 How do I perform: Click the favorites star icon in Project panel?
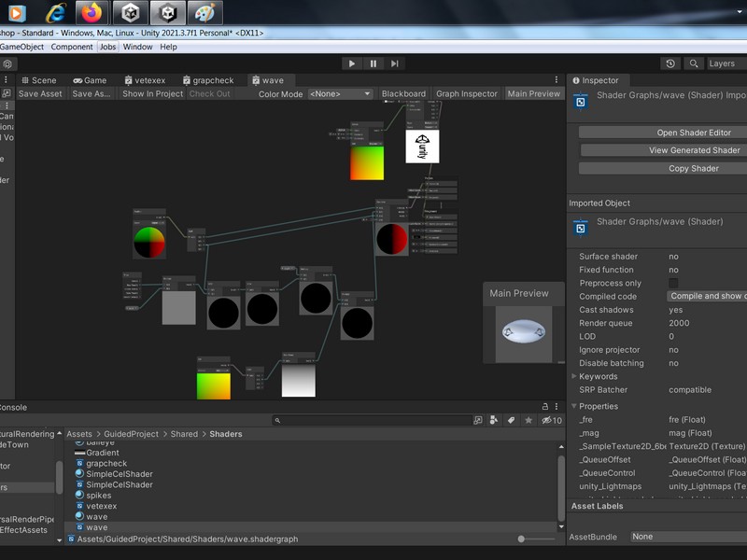click(529, 420)
